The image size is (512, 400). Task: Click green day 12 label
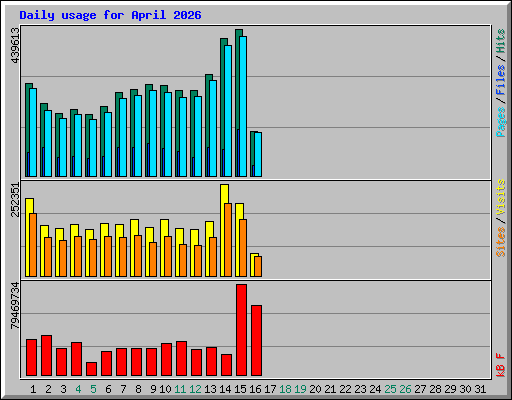[195, 389]
